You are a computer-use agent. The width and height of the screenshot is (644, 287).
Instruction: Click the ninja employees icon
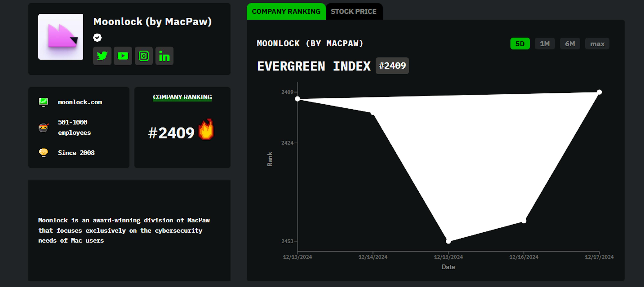click(43, 128)
